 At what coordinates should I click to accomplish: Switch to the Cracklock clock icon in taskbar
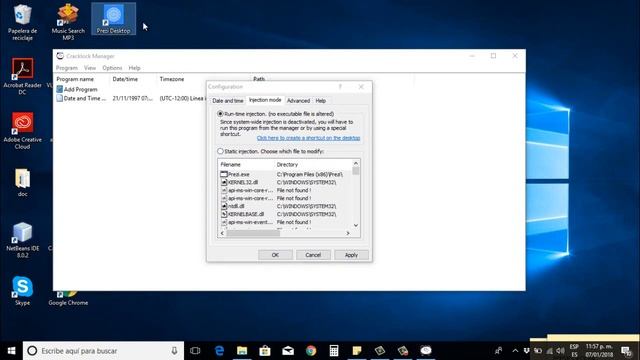426,351
